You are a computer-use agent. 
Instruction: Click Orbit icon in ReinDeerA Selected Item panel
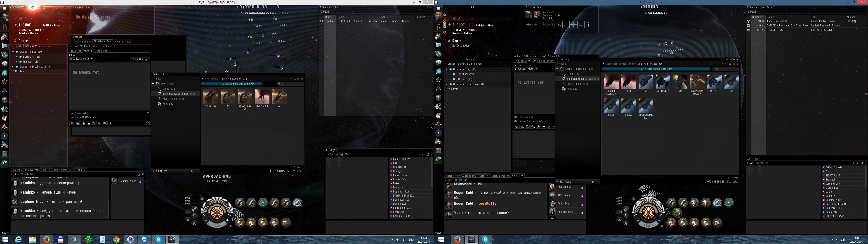point(558,25)
